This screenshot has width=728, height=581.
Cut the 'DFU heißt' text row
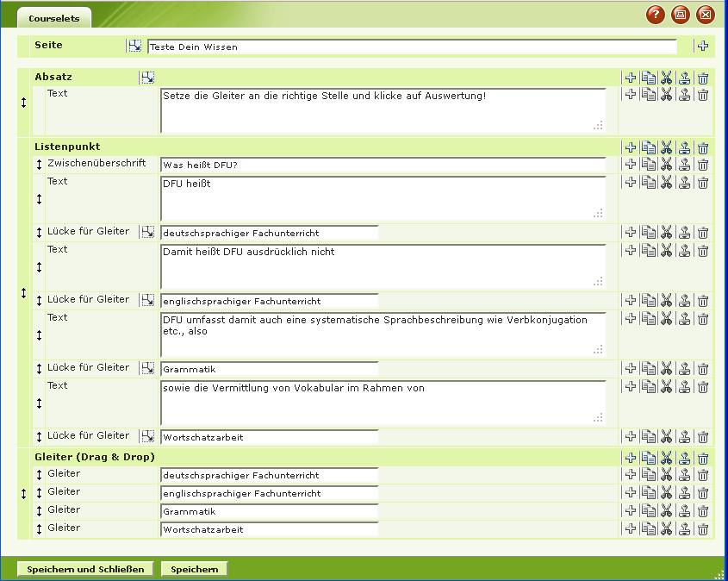(666, 182)
